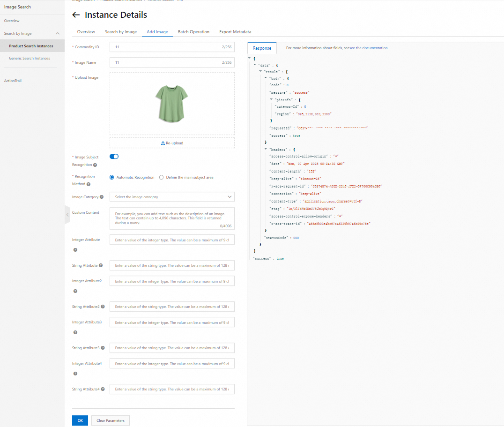Collapse the "data" JSON node
This screenshot has height=427, width=504.
tap(254, 65)
